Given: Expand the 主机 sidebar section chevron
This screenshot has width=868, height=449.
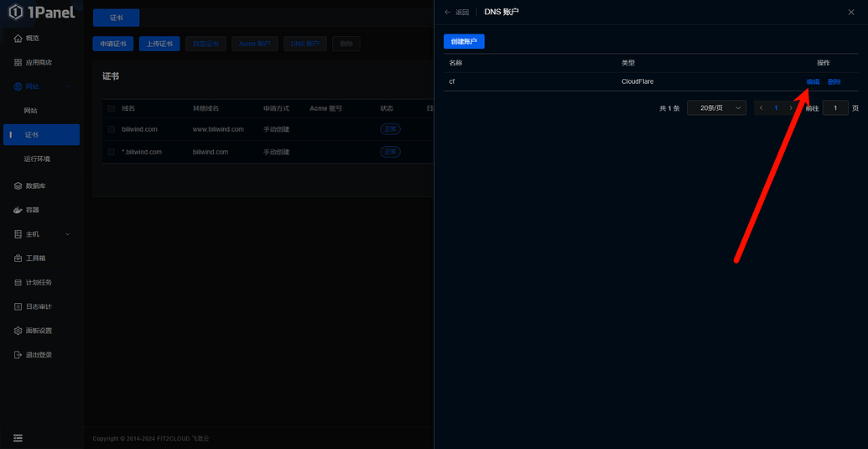Looking at the screenshot, I should pos(68,234).
